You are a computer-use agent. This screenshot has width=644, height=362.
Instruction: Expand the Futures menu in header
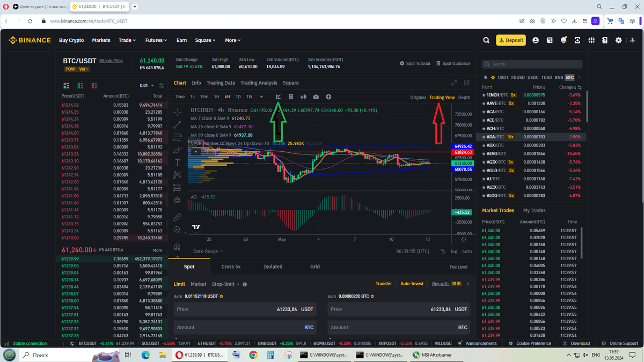(x=156, y=40)
